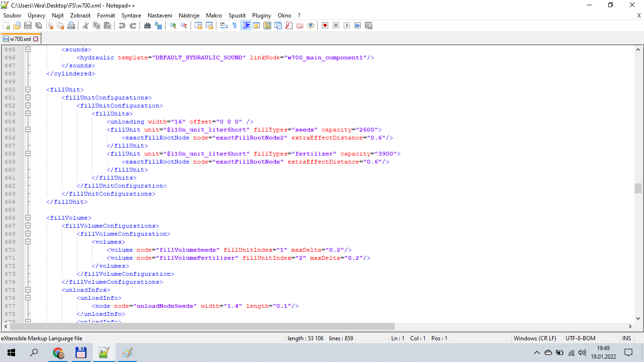644x362 pixels.
Task: Open a file using the toolbar folder icon
Action: pos(17,25)
